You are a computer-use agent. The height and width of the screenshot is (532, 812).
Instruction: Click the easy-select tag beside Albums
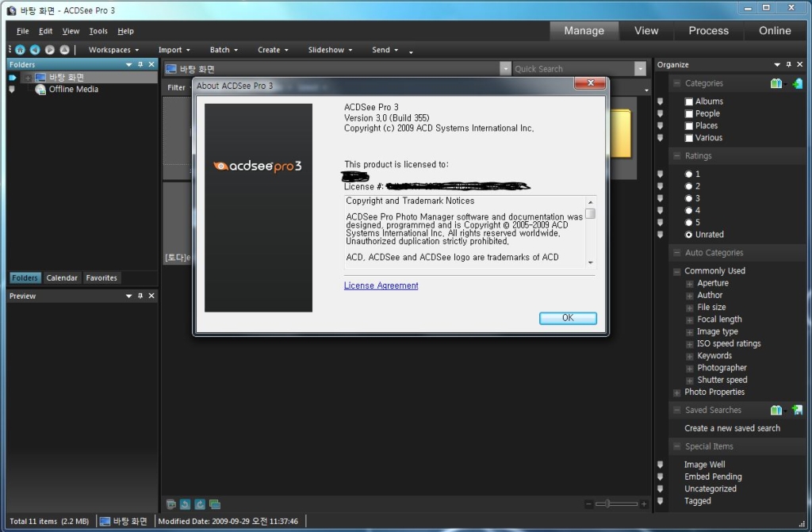point(661,101)
